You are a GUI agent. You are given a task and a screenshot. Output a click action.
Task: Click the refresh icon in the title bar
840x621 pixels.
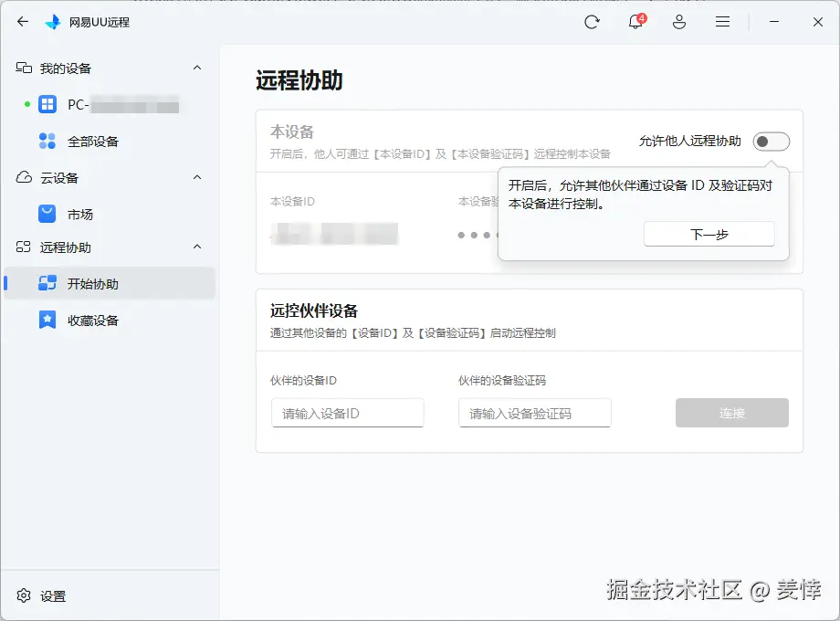coord(592,23)
